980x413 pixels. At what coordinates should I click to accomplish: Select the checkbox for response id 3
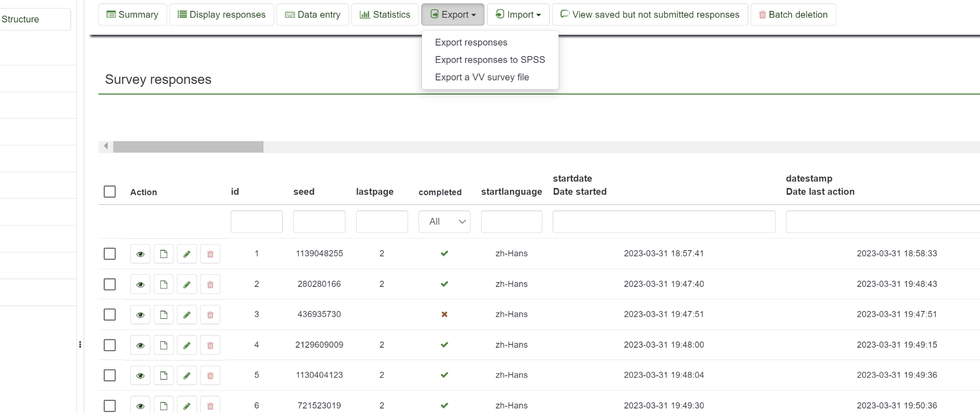[110, 315]
